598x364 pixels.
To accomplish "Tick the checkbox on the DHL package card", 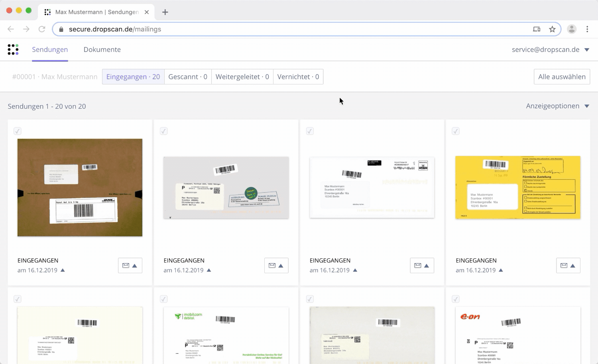I will 18,131.
